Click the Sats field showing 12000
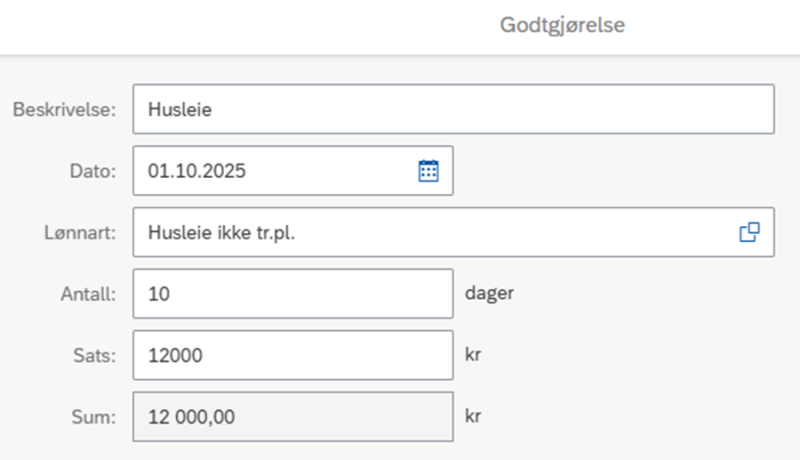Image resolution: width=800 pixels, height=460 pixels. [x=293, y=355]
